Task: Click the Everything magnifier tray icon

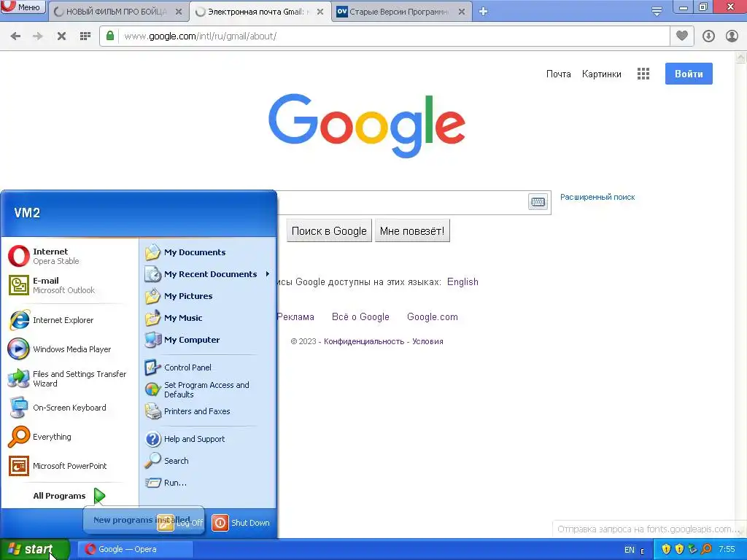Action: tap(707, 550)
